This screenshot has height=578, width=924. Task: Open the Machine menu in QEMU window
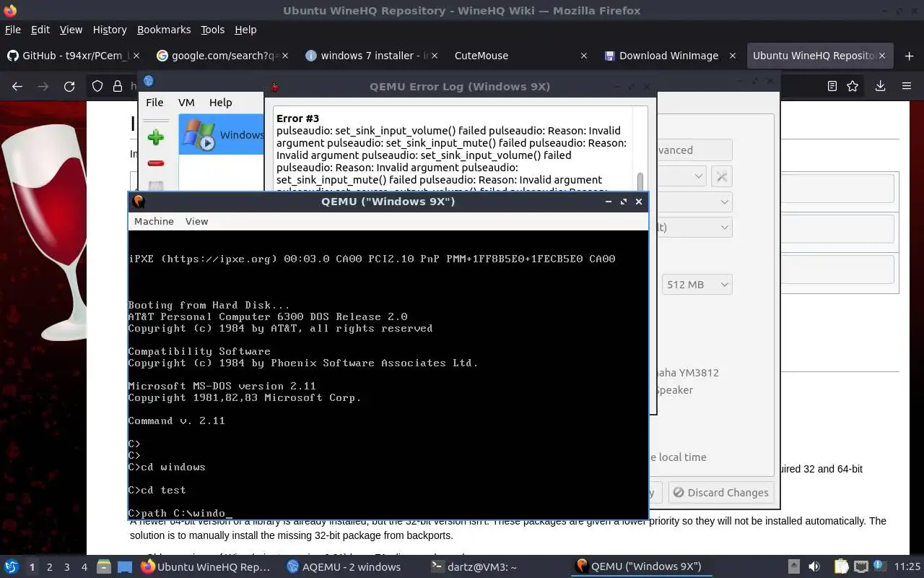tap(154, 221)
